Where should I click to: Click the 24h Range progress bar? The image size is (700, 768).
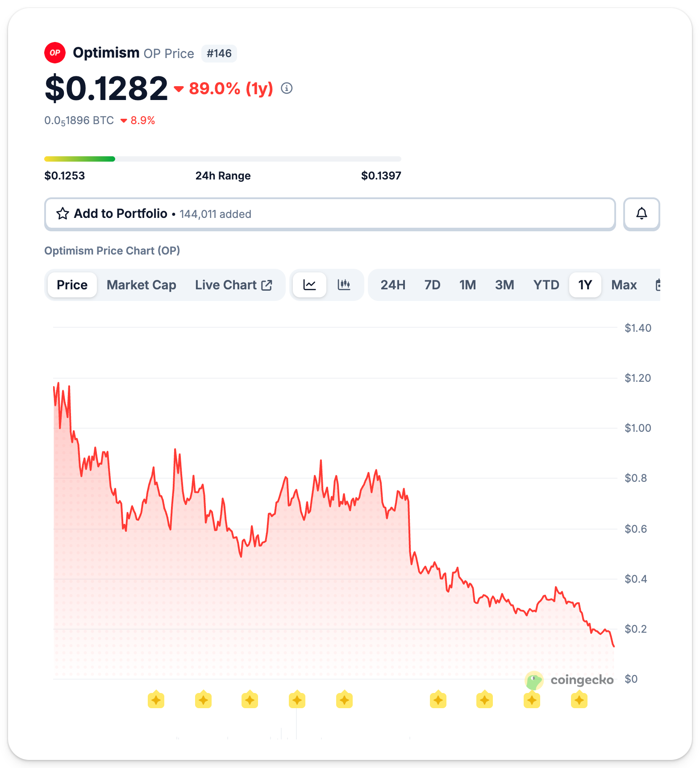tap(223, 159)
